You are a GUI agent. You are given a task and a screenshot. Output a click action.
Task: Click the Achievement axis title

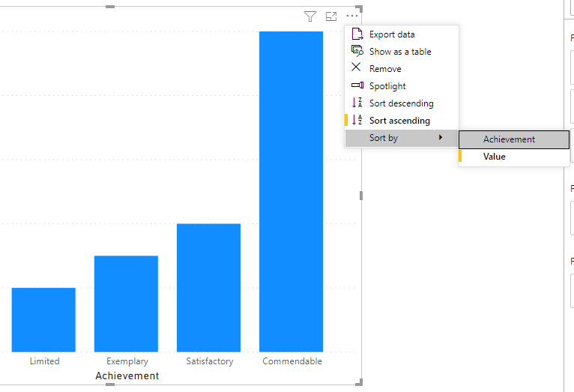click(x=127, y=376)
